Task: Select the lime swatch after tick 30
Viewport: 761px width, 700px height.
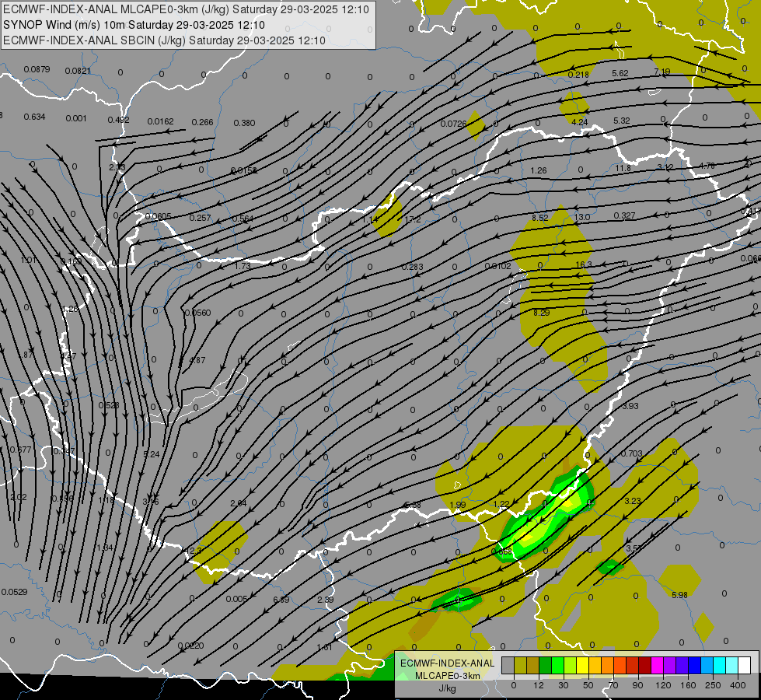Action: 571,665
